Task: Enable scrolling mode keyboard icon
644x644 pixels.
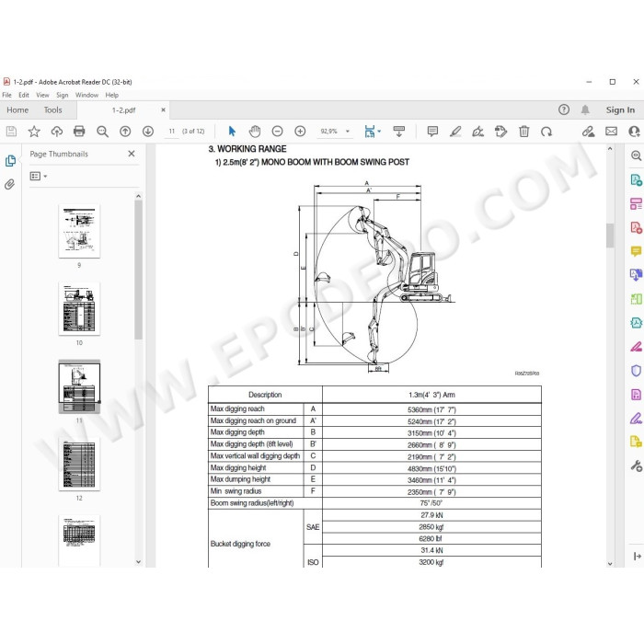Action: (398, 132)
